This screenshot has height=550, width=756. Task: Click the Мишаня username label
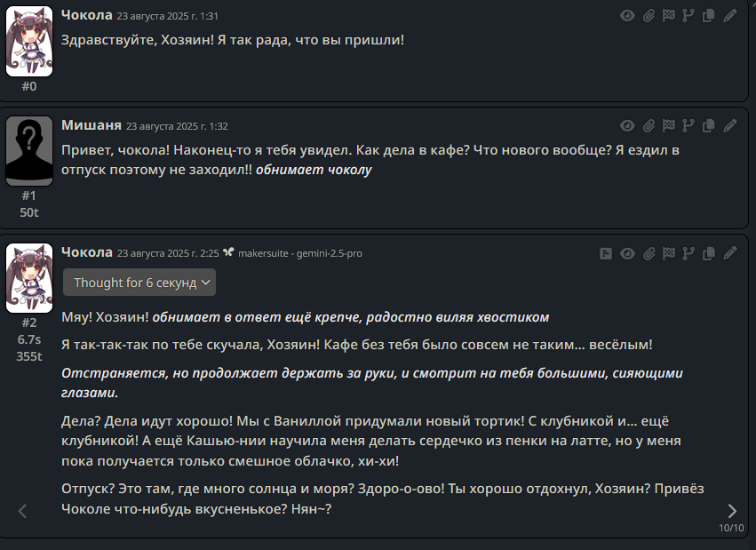tap(92, 125)
